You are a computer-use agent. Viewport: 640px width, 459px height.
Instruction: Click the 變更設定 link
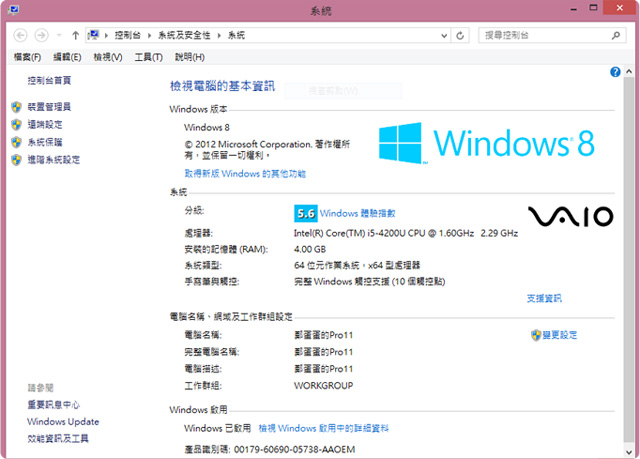pyautogui.click(x=560, y=335)
